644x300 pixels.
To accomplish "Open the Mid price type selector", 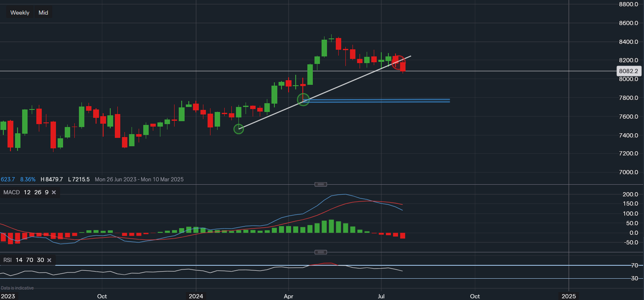I will point(43,13).
